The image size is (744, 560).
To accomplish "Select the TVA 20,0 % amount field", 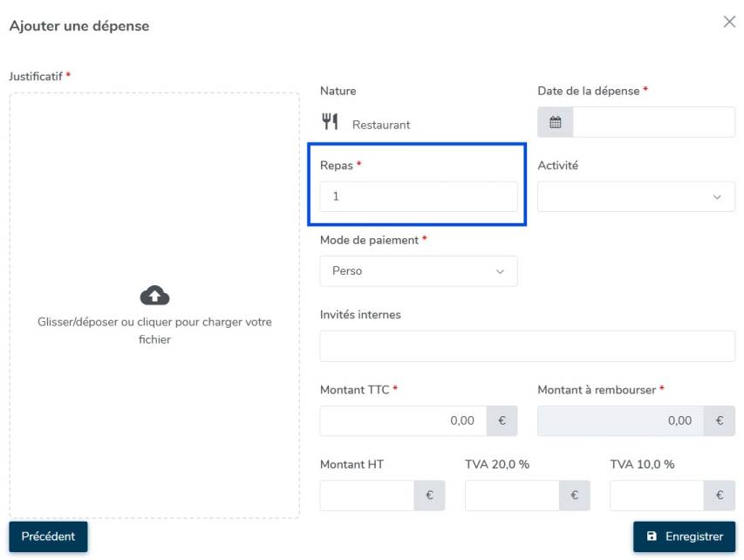I will coord(512,495).
